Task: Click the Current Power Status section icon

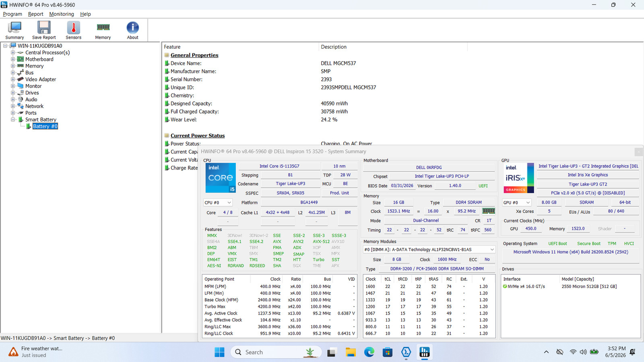Action: pyautogui.click(x=167, y=136)
